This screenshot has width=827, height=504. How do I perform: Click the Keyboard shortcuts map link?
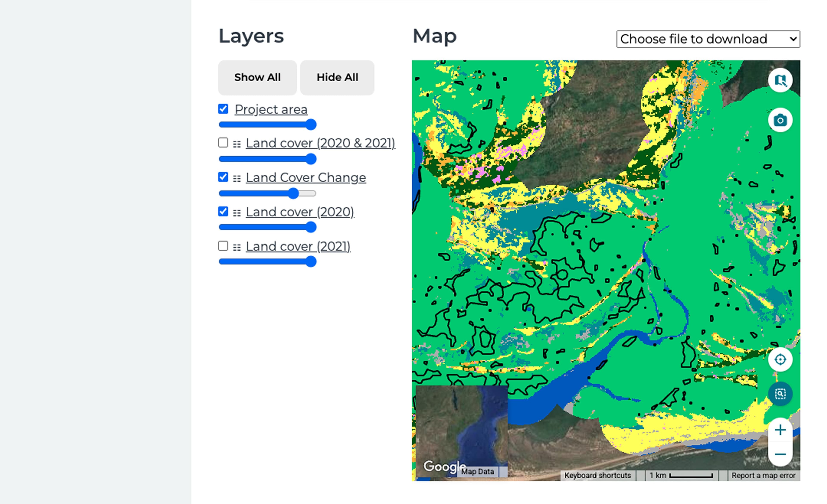tap(597, 475)
